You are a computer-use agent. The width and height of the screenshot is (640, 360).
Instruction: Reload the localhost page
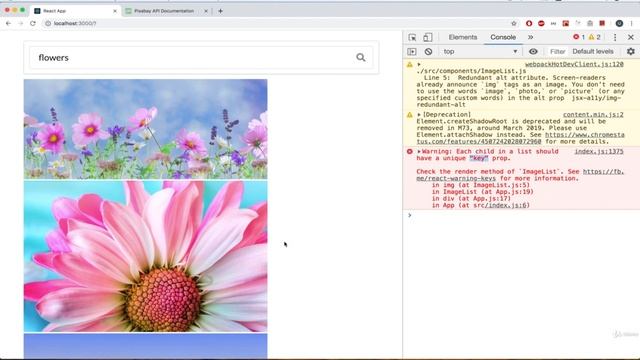click(x=33, y=23)
